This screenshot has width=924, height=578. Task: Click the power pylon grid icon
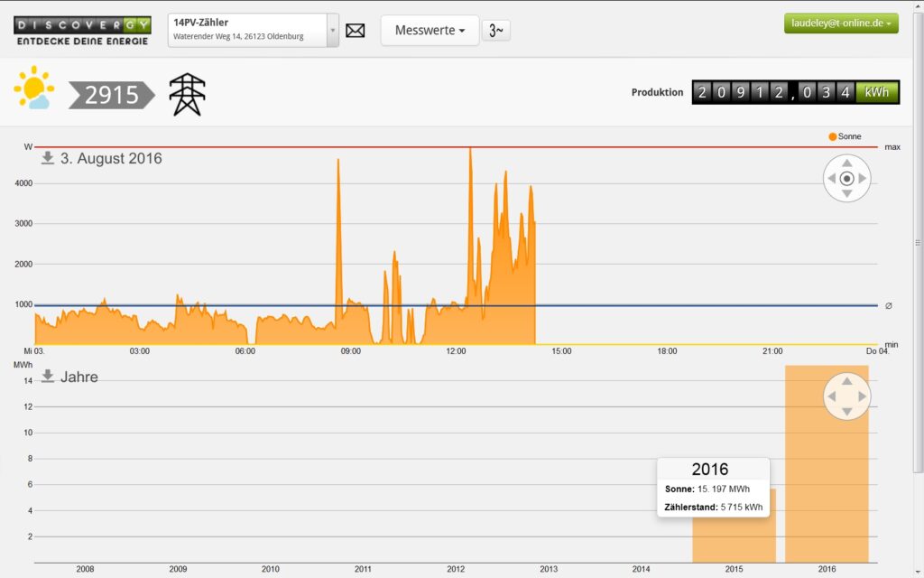(187, 94)
